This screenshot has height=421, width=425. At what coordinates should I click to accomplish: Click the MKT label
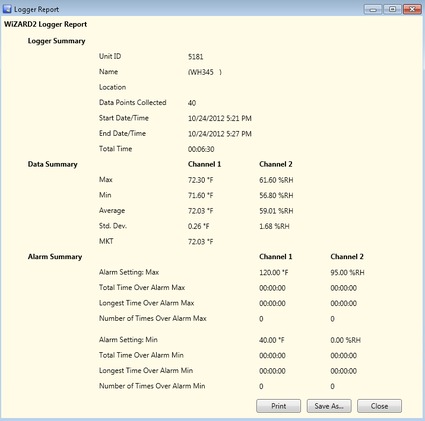pos(106,241)
